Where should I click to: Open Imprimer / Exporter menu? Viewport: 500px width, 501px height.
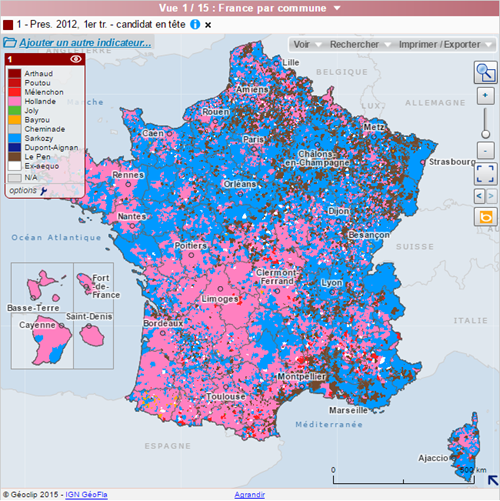click(x=445, y=44)
